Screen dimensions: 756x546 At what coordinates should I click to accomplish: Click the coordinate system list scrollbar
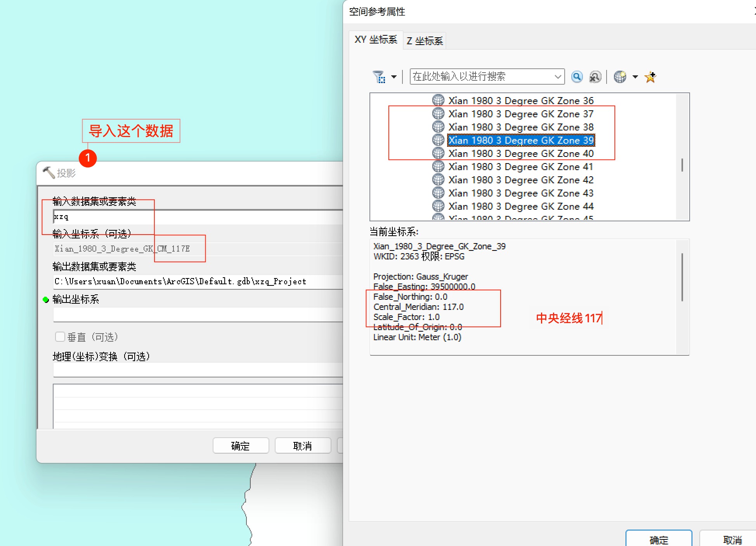point(682,165)
